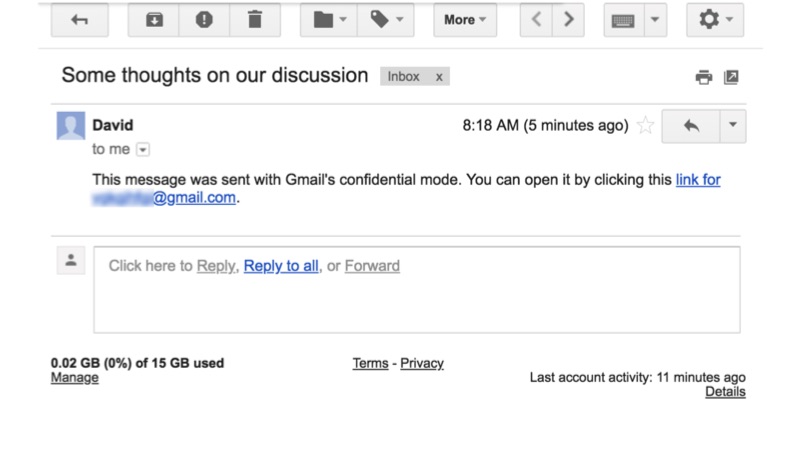Go to the older conversation arrow
Viewport: 801px width, 449px height.
(x=568, y=20)
